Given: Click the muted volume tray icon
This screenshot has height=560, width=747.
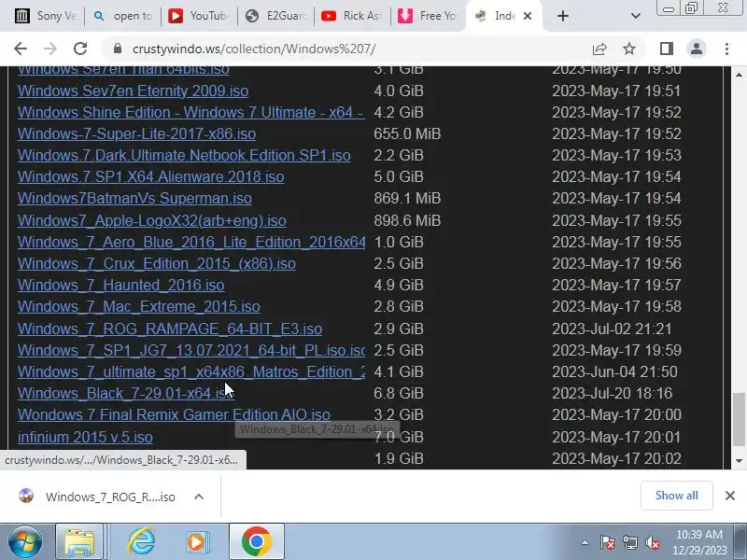Looking at the screenshot, I should pyautogui.click(x=652, y=542).
